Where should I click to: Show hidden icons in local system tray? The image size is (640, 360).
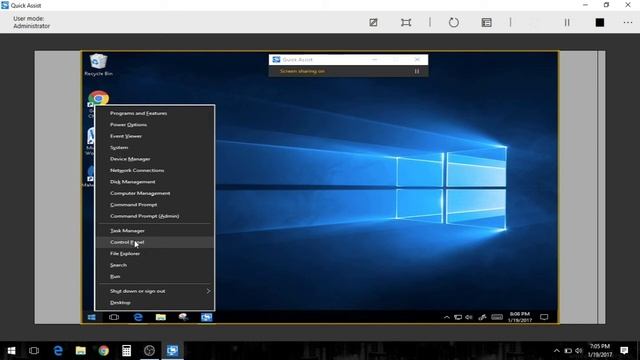tap(556, 351)
